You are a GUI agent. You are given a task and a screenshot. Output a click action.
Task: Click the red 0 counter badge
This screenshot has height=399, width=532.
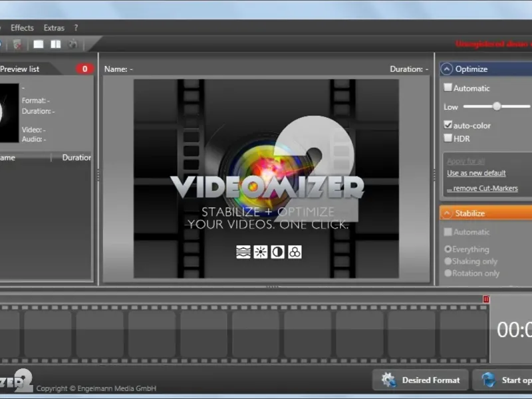[x=84, y=69]
